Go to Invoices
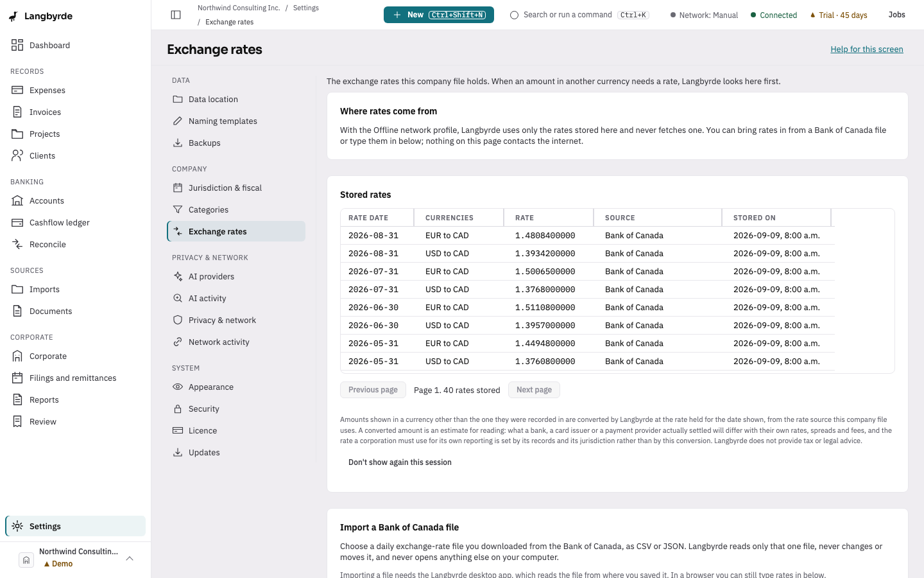Viewport: 924px width, 578px height. pos(75,112)
